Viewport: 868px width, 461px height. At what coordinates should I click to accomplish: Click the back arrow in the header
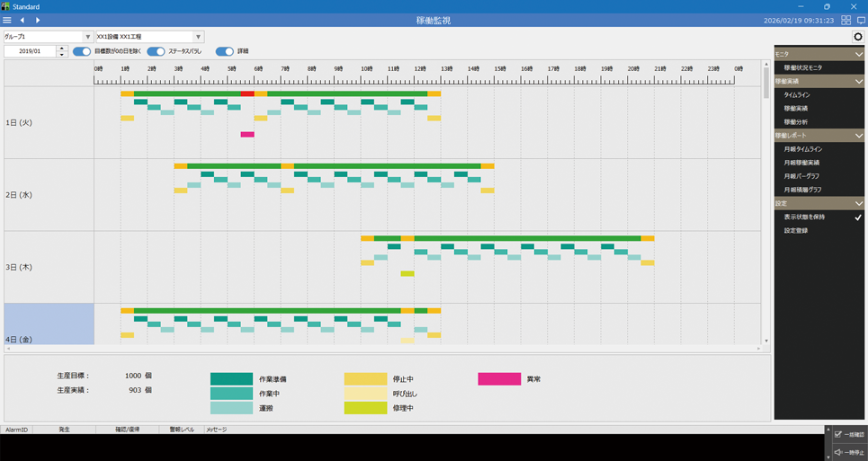tap(22, 20)
